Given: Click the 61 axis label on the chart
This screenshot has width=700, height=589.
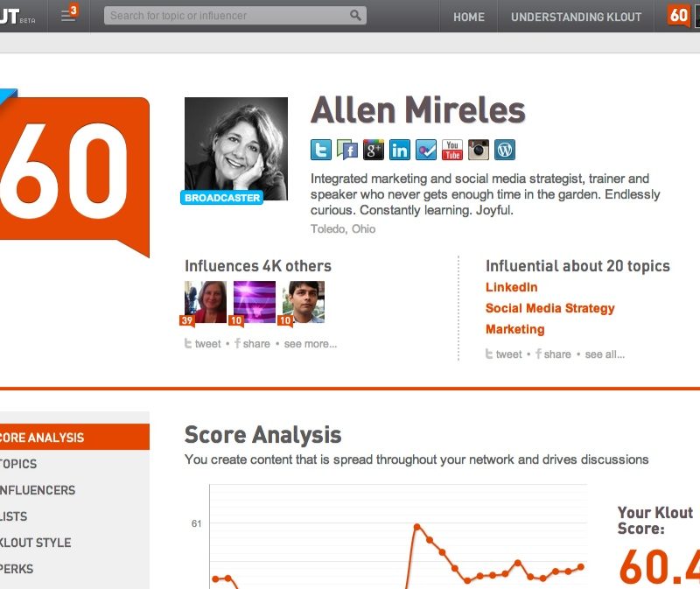Looking at the screenshot, I should 196,523.
